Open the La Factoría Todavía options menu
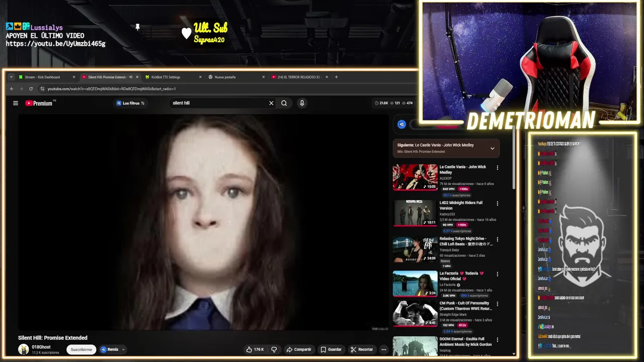 pyautogui.click(x=498, y=275)
